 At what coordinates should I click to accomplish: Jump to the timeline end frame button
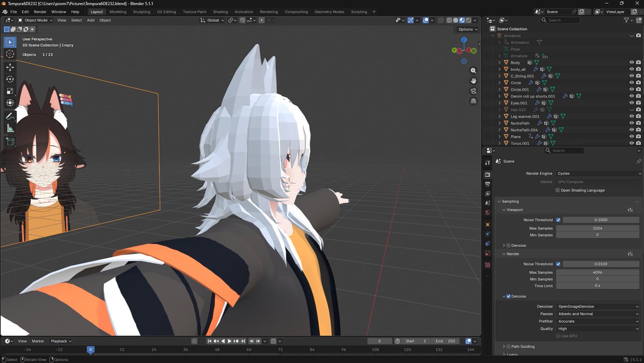tap(242, 341)
